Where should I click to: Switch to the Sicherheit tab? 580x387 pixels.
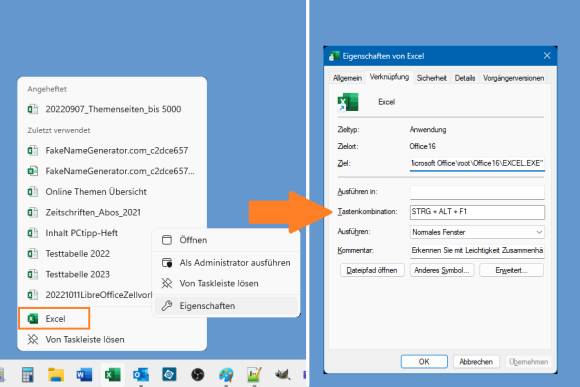point(431,78)
